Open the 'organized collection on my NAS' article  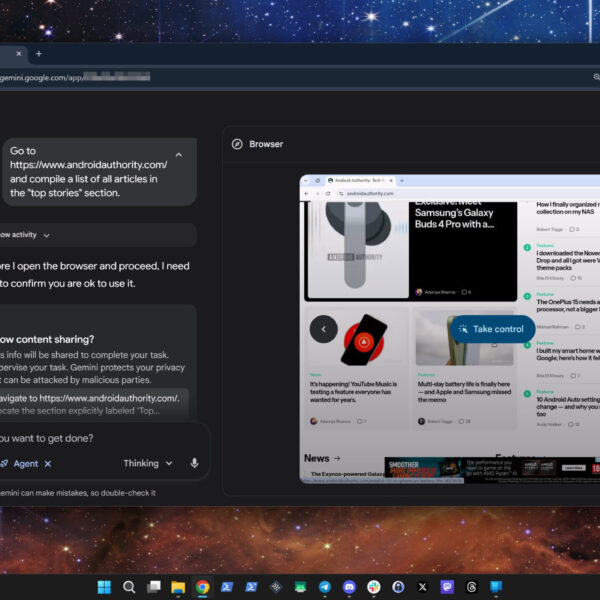coord(568,208)
